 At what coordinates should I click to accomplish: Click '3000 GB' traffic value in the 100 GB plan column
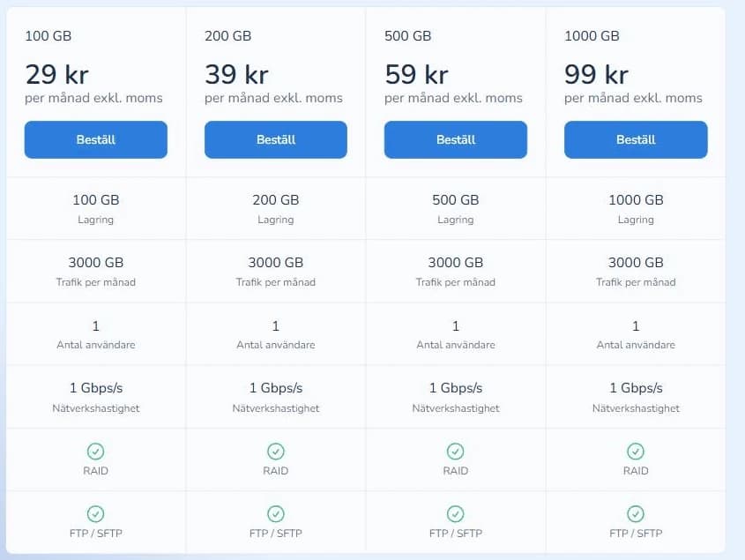(x=96, y=263)
